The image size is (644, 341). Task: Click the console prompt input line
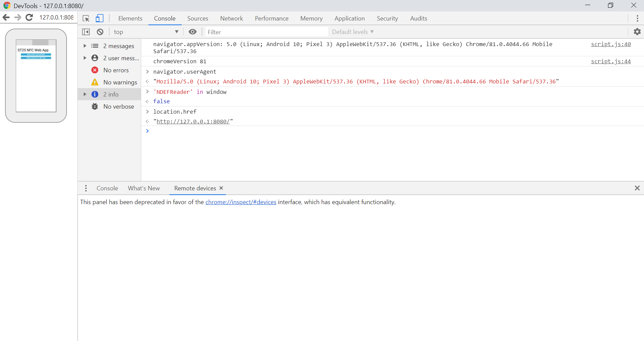pyautogui.click(x=393, y=131)
